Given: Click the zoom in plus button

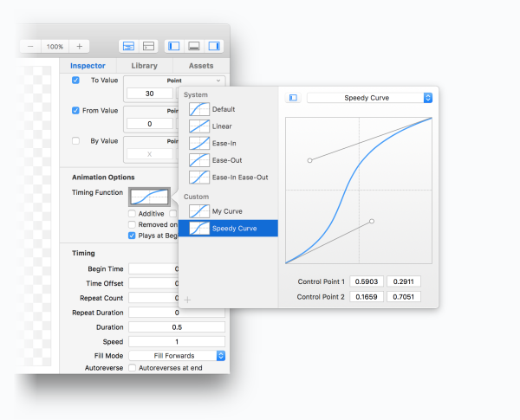Looking at the screenshot, I should 79,46.
